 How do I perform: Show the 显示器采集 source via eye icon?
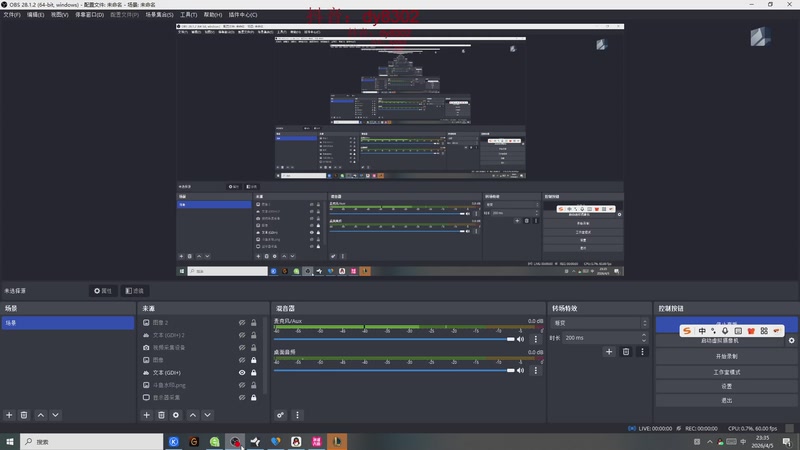(242, 397)
